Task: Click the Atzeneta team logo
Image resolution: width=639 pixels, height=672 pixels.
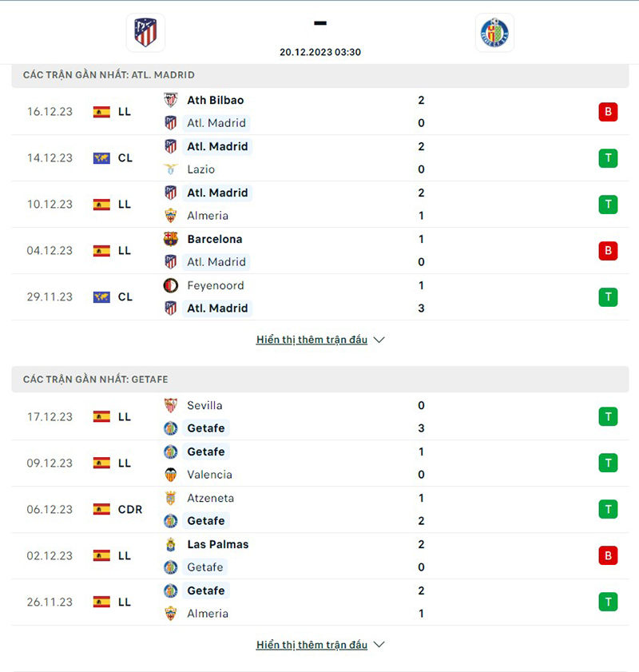Action: [x=170, y=498]
